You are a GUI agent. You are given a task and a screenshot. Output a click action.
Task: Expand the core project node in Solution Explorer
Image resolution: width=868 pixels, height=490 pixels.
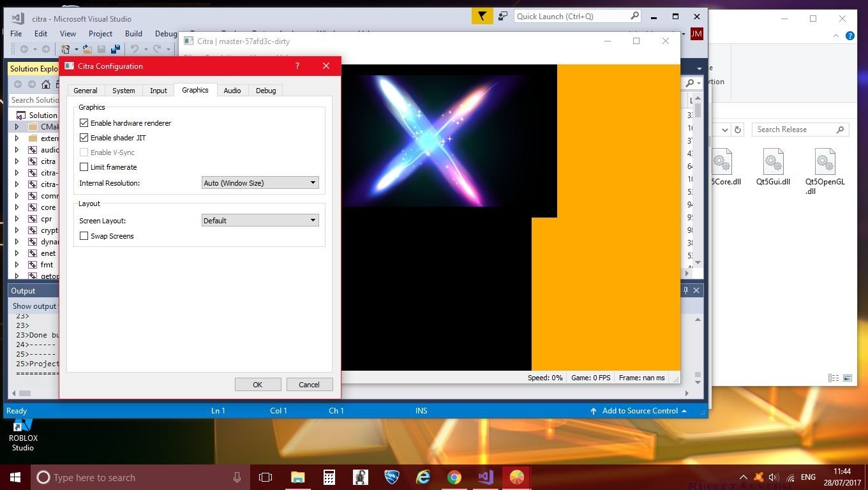tap(17, 207)
